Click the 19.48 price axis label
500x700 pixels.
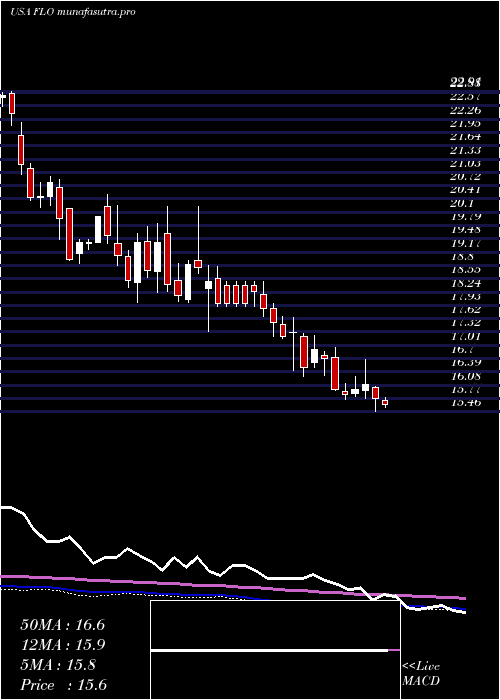click(466, 230)
